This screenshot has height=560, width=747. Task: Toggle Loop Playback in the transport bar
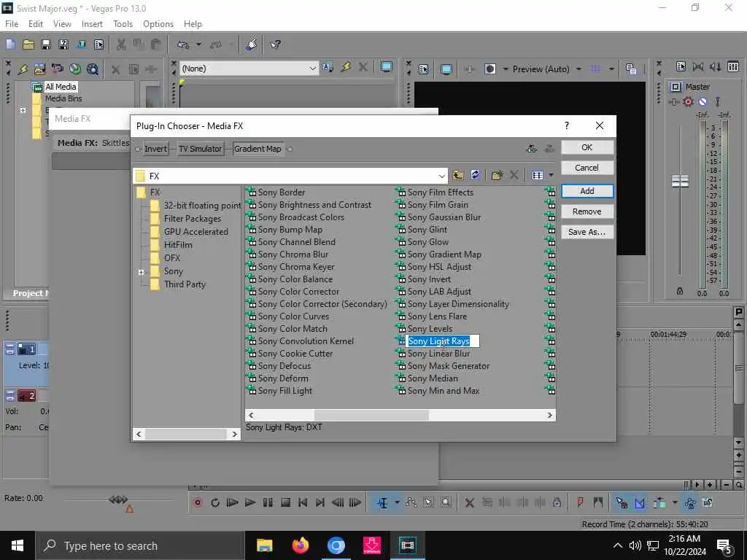click(x=215, y=502)
